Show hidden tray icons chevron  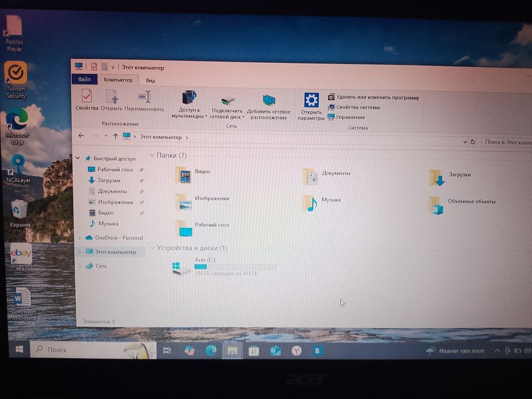[x=497, y=351]
